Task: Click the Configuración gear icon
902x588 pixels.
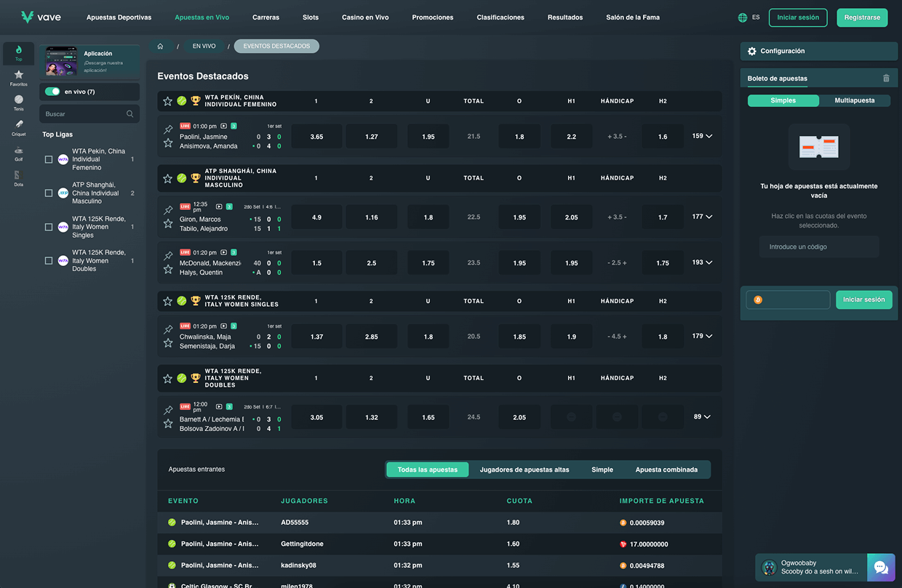Action: pos(752,52)
